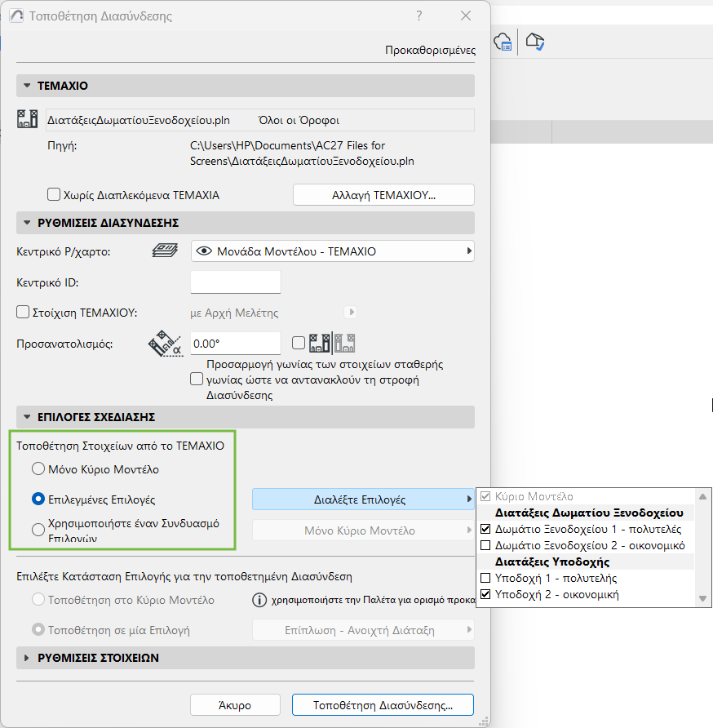The image size is (713, 728).
Task: Click the Διατάξεις Δωματίου Ξενοδοχείου header
Action: pos(589,513)
